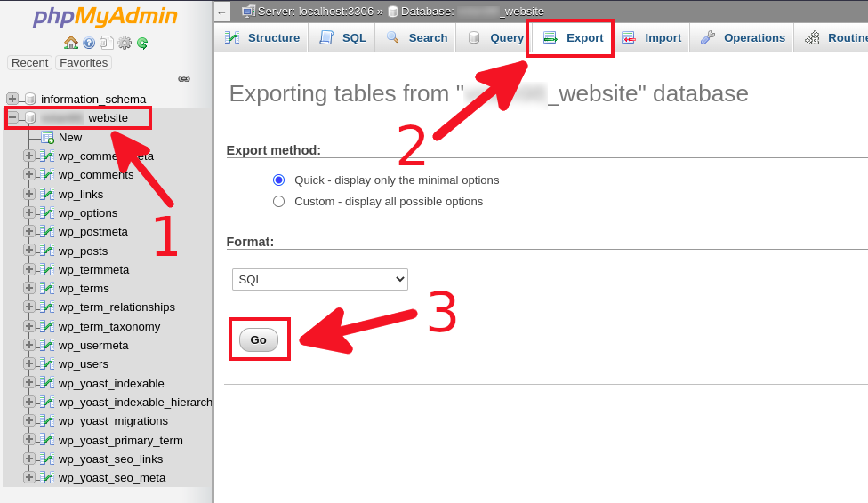Open the wp_term_relationships table
The height and width of the screenshot is (503, 868).
tap(117, 307)
